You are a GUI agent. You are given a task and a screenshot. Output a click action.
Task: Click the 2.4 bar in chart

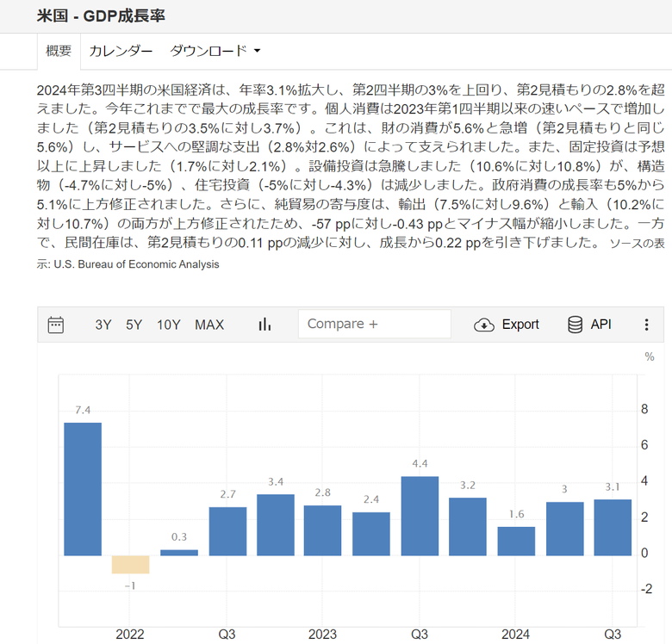point(371,534)
